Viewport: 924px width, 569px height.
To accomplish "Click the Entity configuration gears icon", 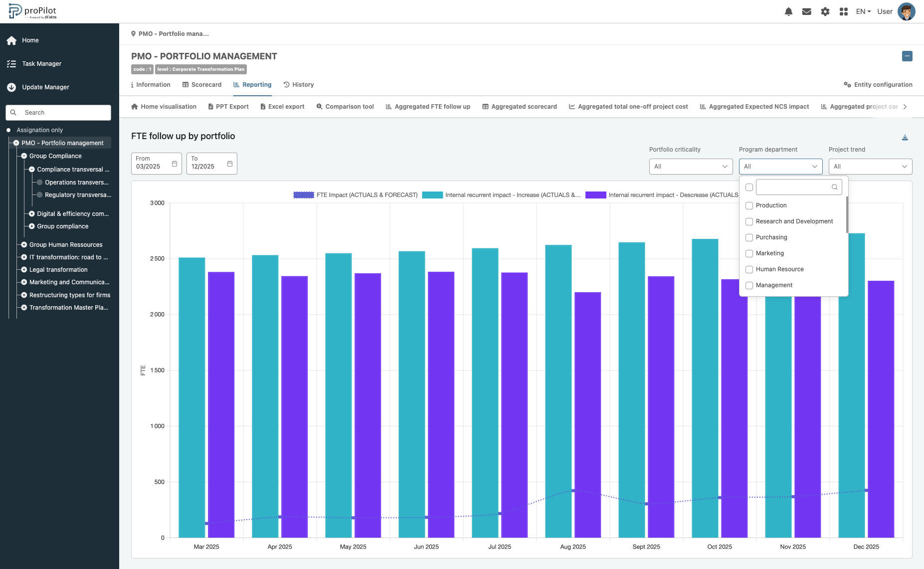I will pyautogui.click(x=847, y=85).
